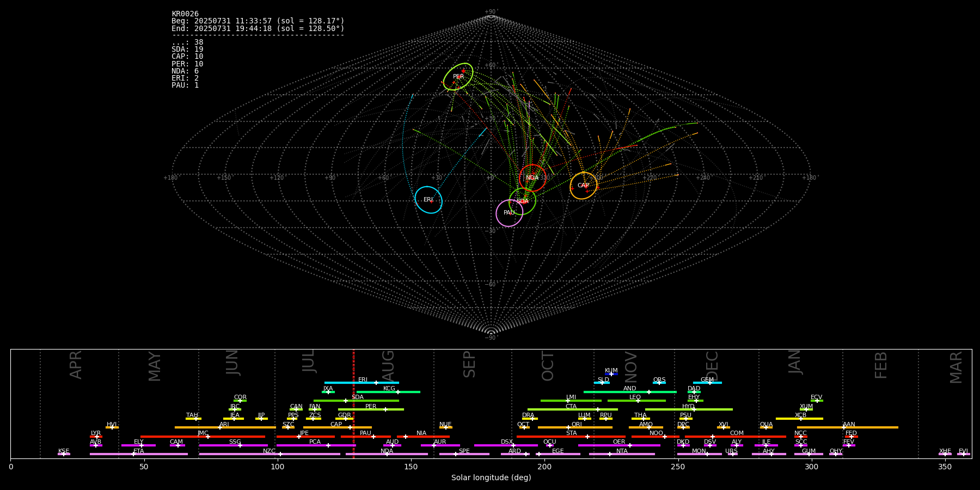Click the AUG month label
The width and height of the screenshot is (980, 490).
(388, 364)
